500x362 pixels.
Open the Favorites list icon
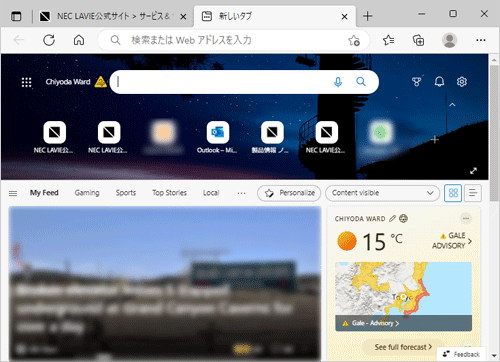pyautogui.click(x=388, y=40)
